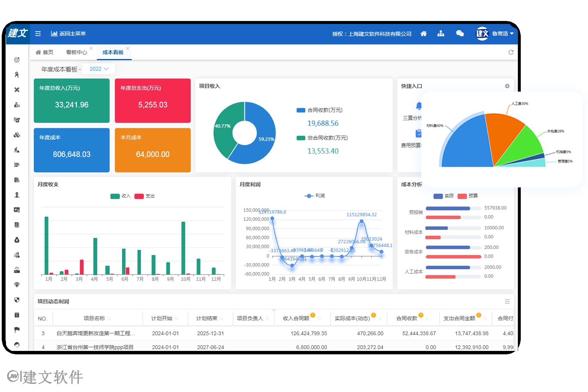This screenshot has height=392, width=588.
Task: Open the flag icon in the sidebar
Action: click(x=17, y=330)
